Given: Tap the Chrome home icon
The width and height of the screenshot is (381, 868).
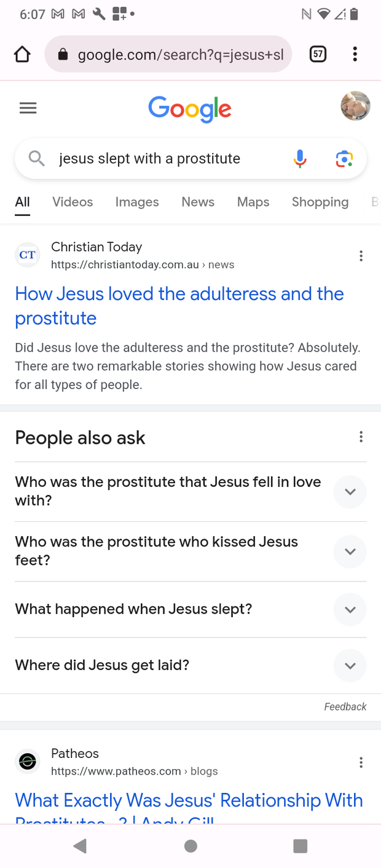Looking at the screenshot, I should (x=22, y=55).
